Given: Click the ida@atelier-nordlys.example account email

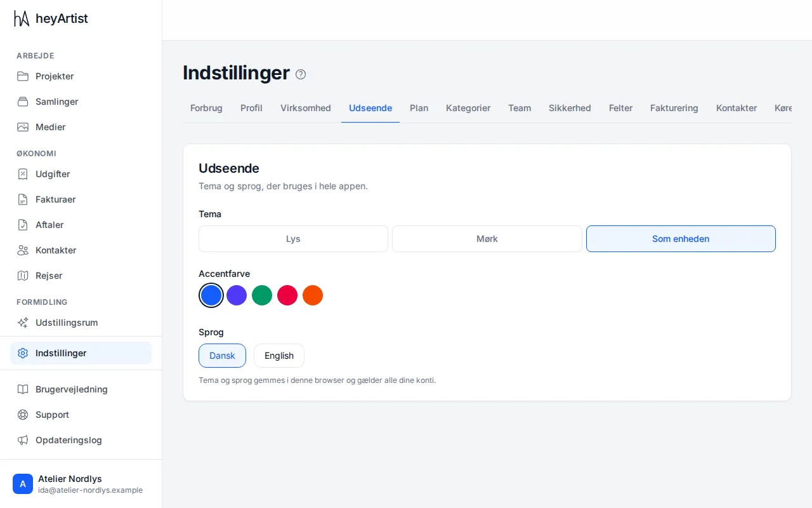Looking at the screenshot, I should point(90,490).
